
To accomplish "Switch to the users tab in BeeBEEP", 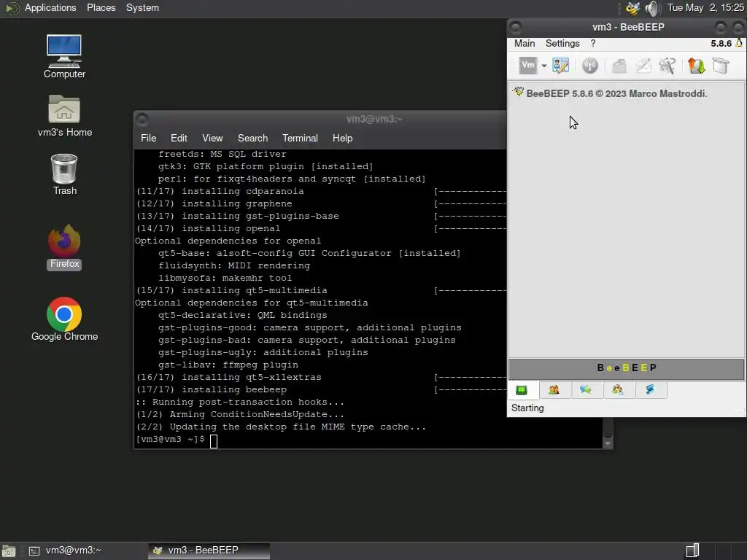I will (x=554, y=390).
